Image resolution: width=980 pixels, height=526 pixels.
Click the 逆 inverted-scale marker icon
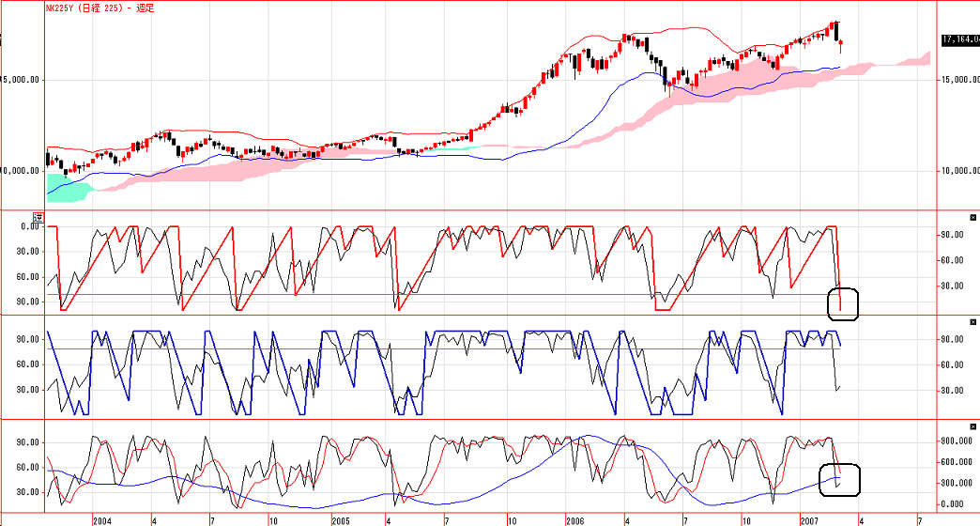38,218
